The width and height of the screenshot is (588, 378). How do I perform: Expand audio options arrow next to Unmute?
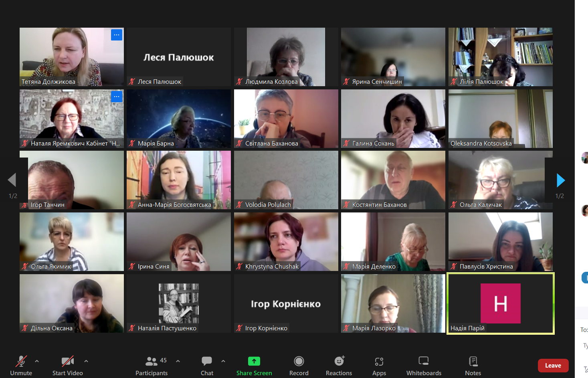point(37,361)
